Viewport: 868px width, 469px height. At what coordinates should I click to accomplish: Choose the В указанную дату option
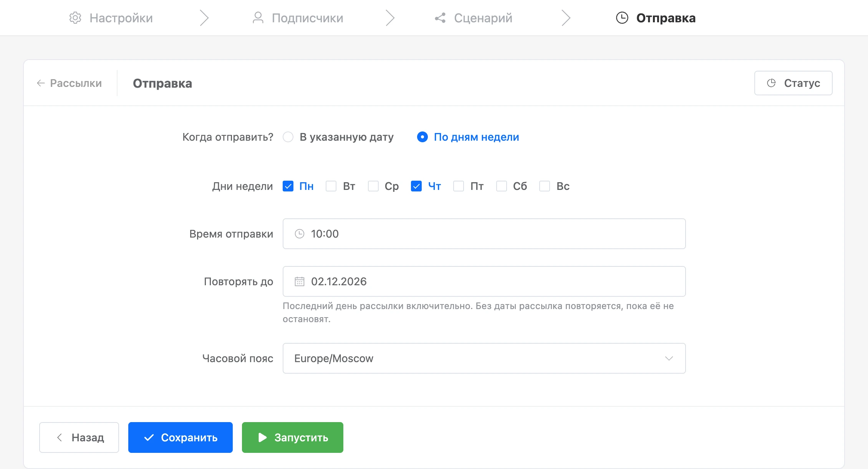338,137
